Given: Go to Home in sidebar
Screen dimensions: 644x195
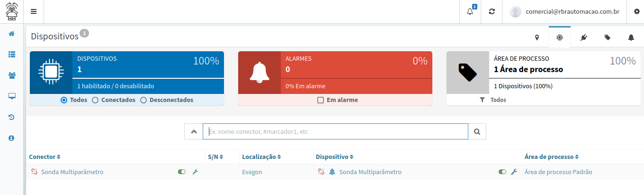Looking at the screenshot, I should point(12,34).
